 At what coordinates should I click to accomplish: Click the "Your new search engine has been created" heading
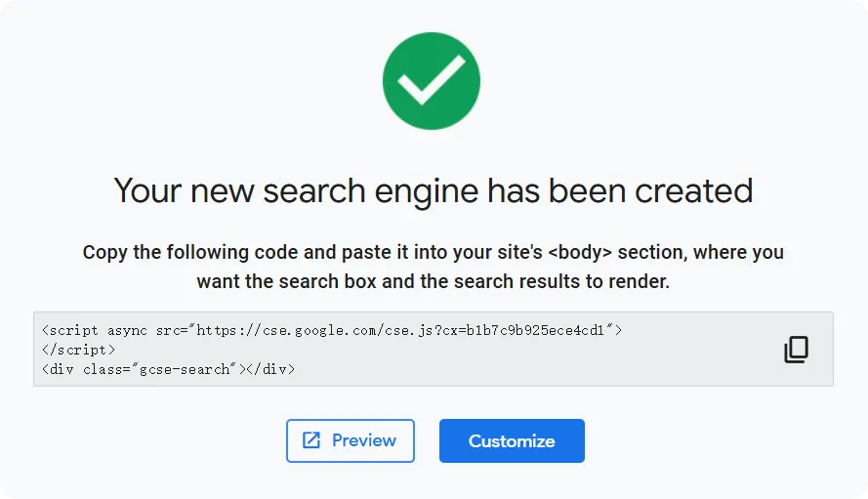tap(433, 189)
